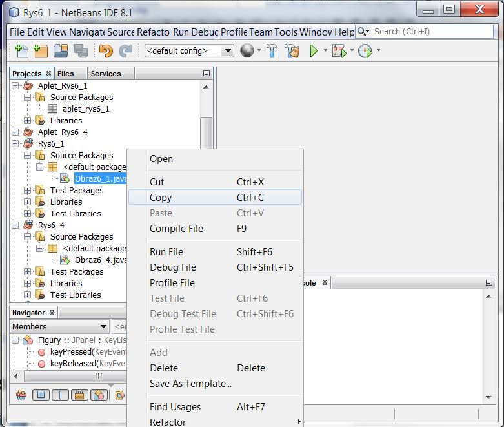The height and width of the screenshot is (427, 504).
Task: Open the Debug Project dropdown arrow
Action: point(352,50)
